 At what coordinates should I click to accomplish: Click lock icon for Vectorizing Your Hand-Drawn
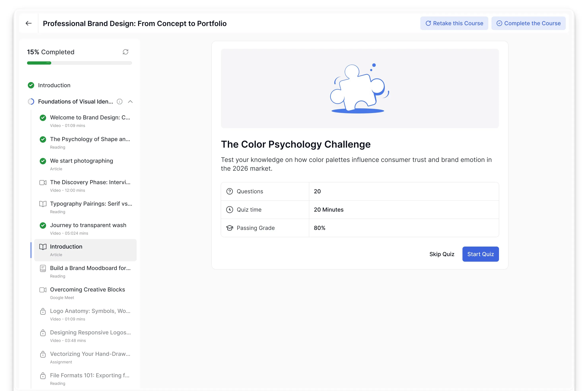point(43,354)
